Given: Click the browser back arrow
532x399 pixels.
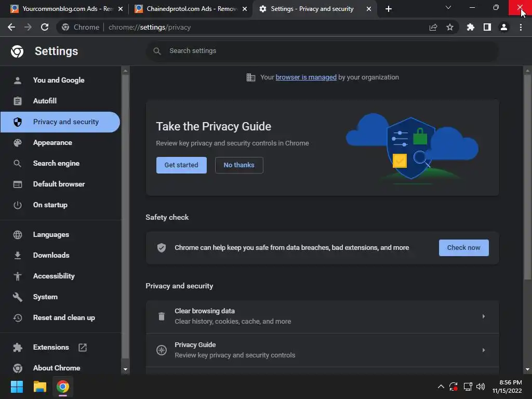Looking at the screenshot, I should coord(11,27).
